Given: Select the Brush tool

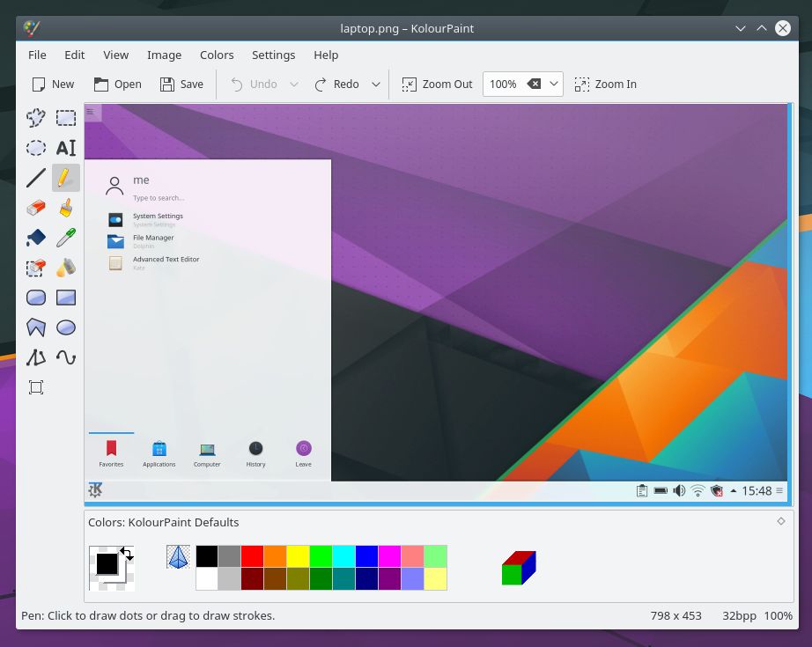Looking at the screenshot, I should 66,208.
